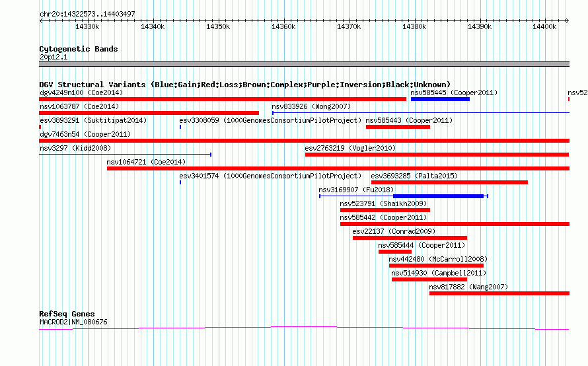Click the dgv4249n100 (Coe2014) variant label
This screenshot has height=366, width=588.
pos(81,92)
